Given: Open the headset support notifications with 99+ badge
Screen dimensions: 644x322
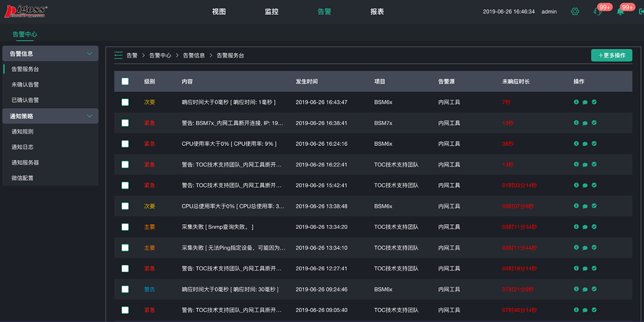Looking at the screenshot, I should coord(598,11).
